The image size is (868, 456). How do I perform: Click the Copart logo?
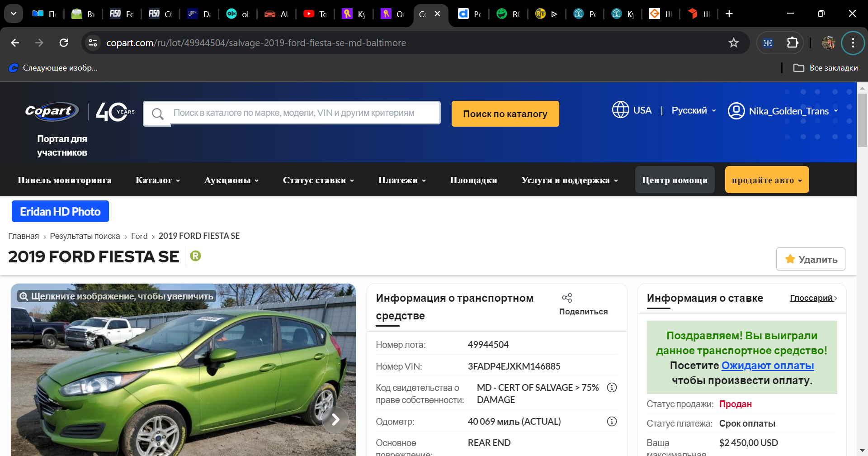pos(52,111)
